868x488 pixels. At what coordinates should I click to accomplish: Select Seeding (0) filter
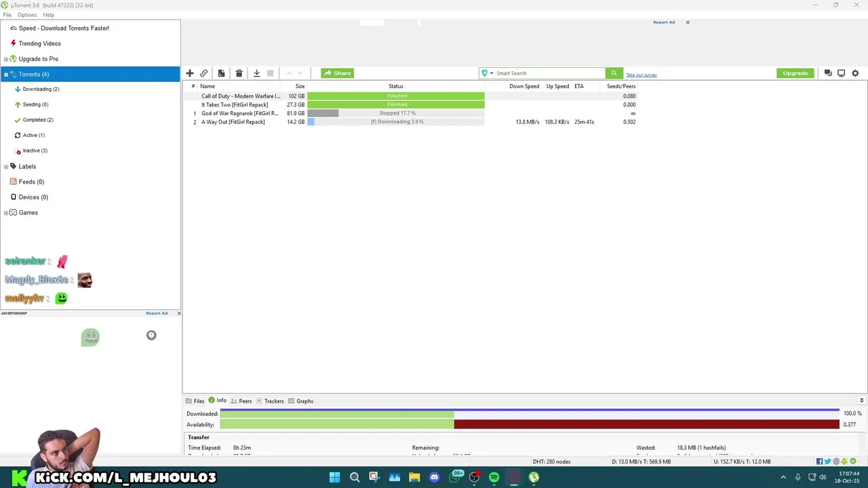click(35, 104)
